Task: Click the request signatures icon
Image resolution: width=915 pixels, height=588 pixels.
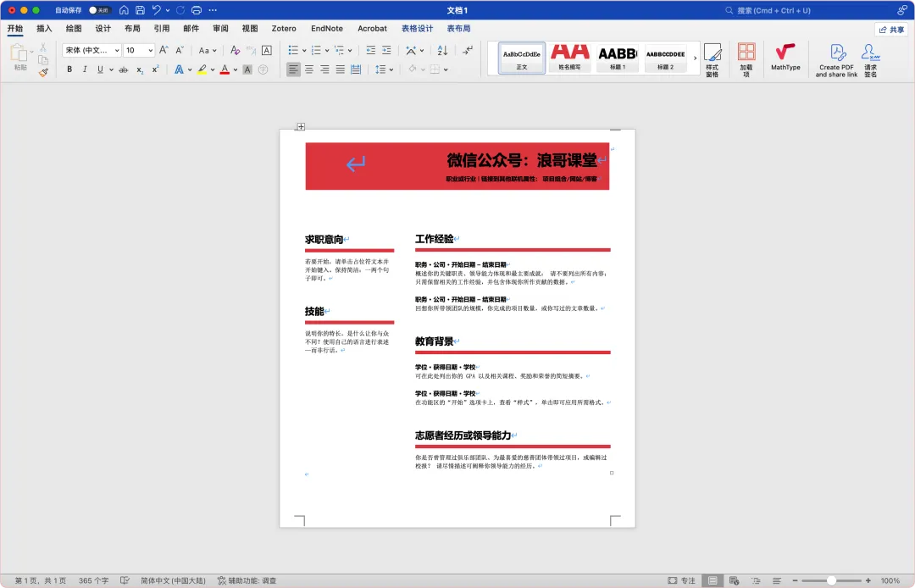Action: [x=871, y=60]
